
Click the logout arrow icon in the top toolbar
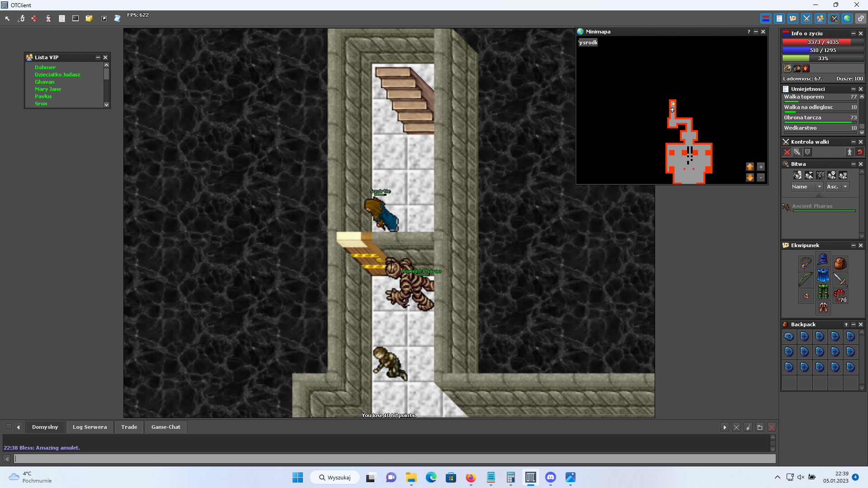click(7, 19)
